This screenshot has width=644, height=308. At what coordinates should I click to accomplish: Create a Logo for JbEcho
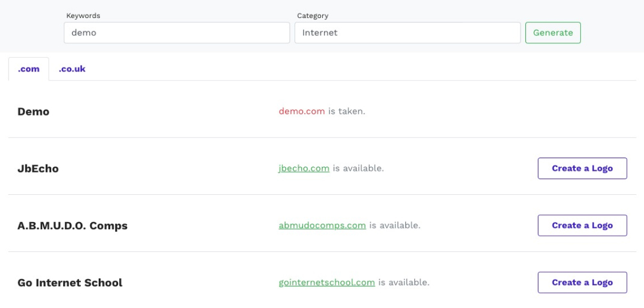[582, 168]
